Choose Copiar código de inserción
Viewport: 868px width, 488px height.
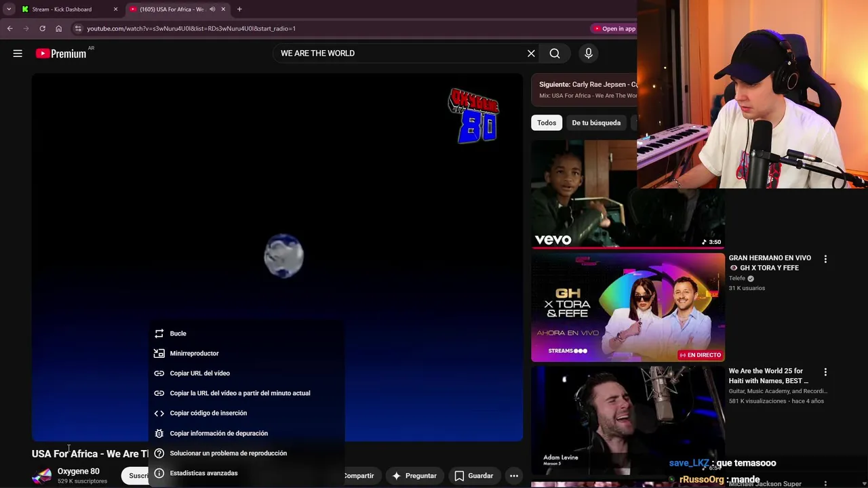[247, 413]
